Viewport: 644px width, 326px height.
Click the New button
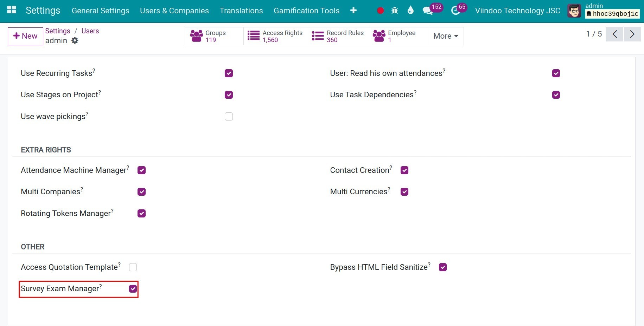[25, 36]
